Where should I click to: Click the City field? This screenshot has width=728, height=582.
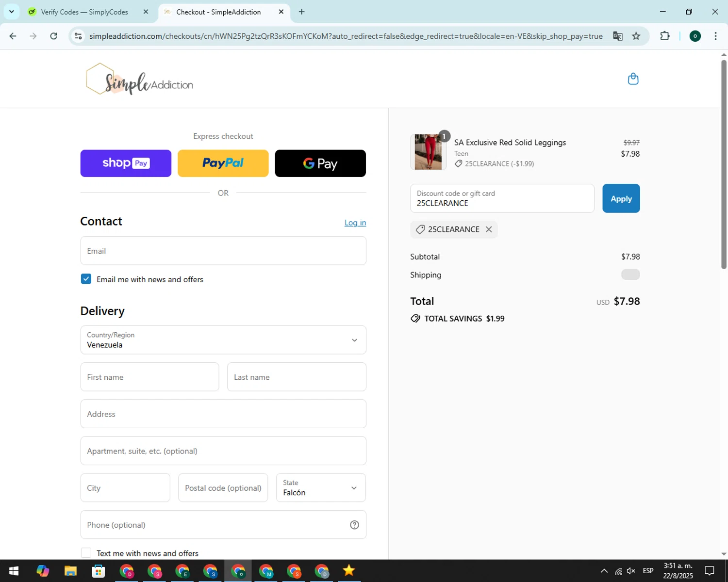[125, 487]
